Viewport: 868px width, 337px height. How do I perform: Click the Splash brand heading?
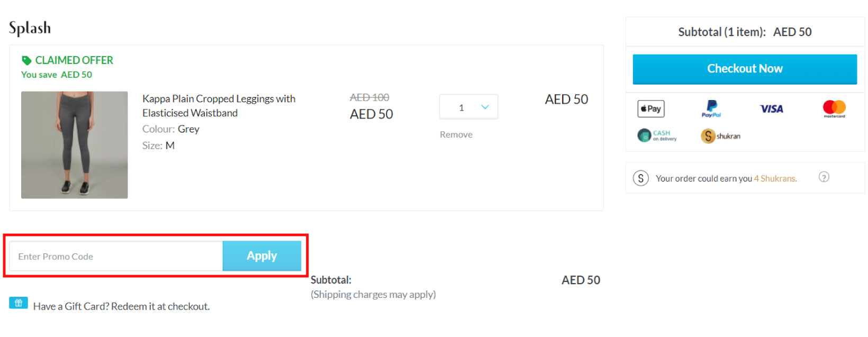[x=30, y=28]
